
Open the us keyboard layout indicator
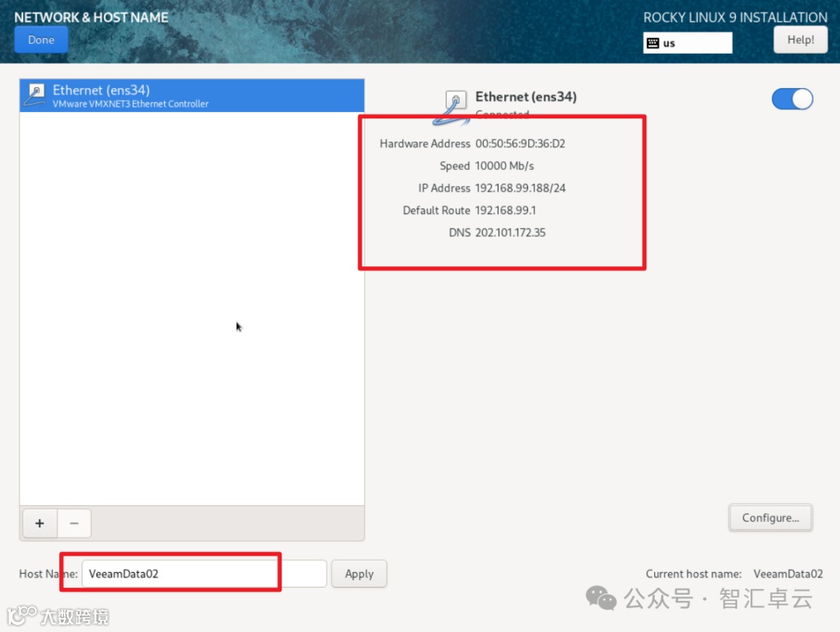coord(688,43)
